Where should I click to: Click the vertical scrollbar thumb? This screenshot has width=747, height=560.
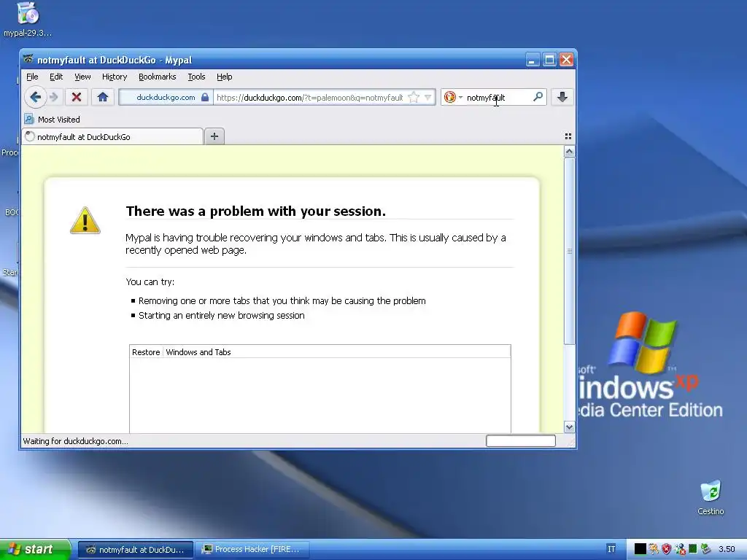point(569,251)
